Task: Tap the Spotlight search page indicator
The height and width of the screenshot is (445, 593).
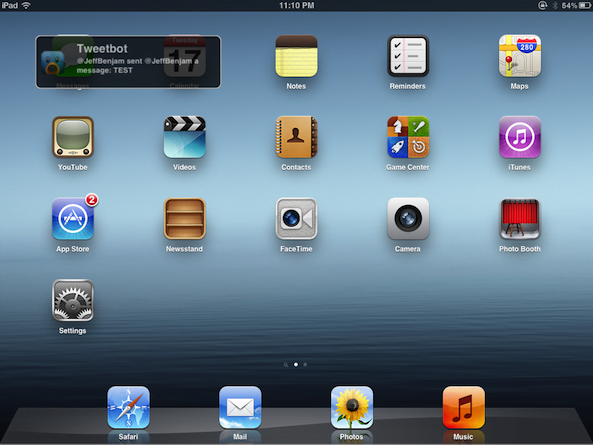Action: pyautogui.click(x=286, y=365)
